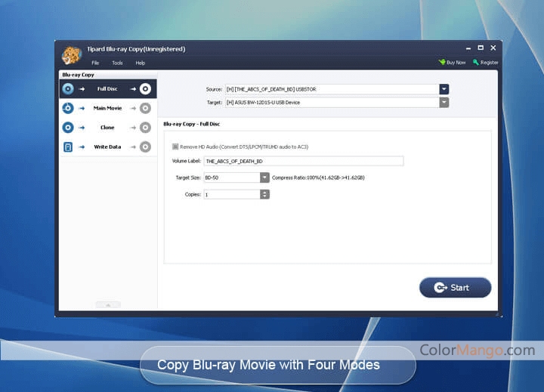Expand the Target device dropdown arrow
Image resolution: width=544 pixels, height=392 pixels.
[444, 102]
